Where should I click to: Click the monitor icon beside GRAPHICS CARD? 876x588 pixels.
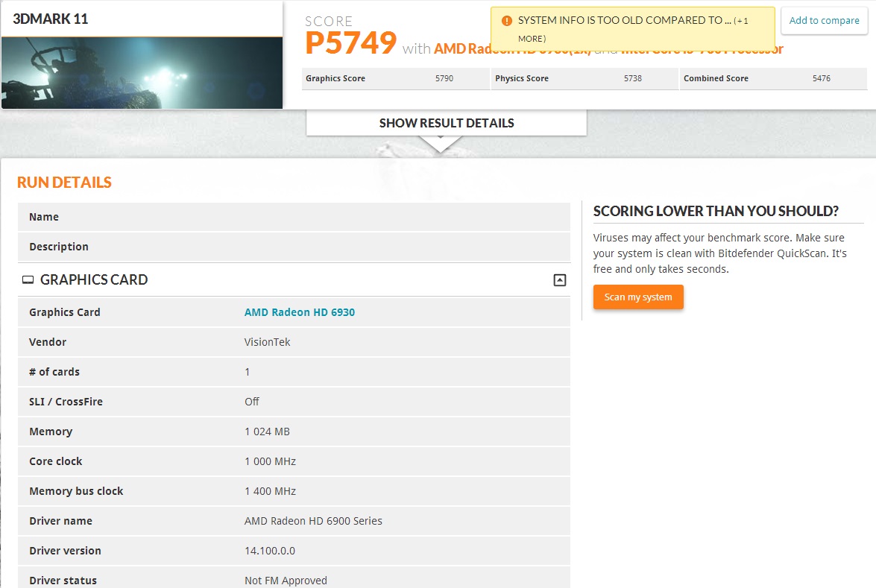(x=28, y=279)
